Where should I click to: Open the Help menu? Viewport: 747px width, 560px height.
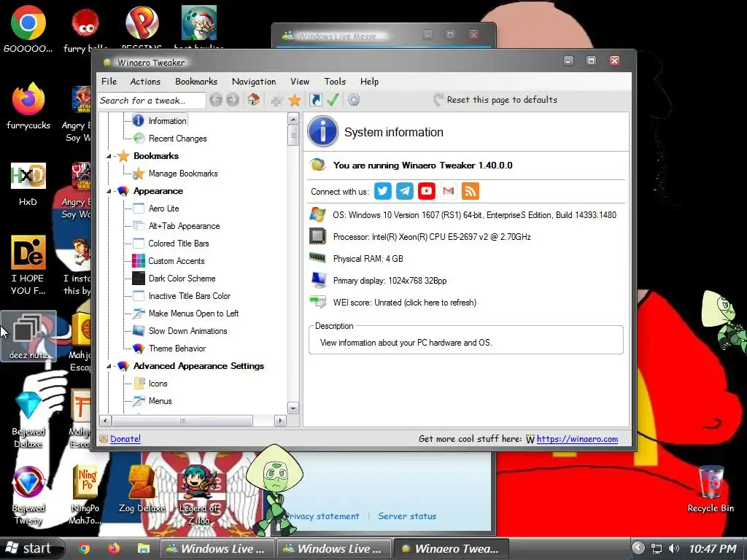click(369, 82)
